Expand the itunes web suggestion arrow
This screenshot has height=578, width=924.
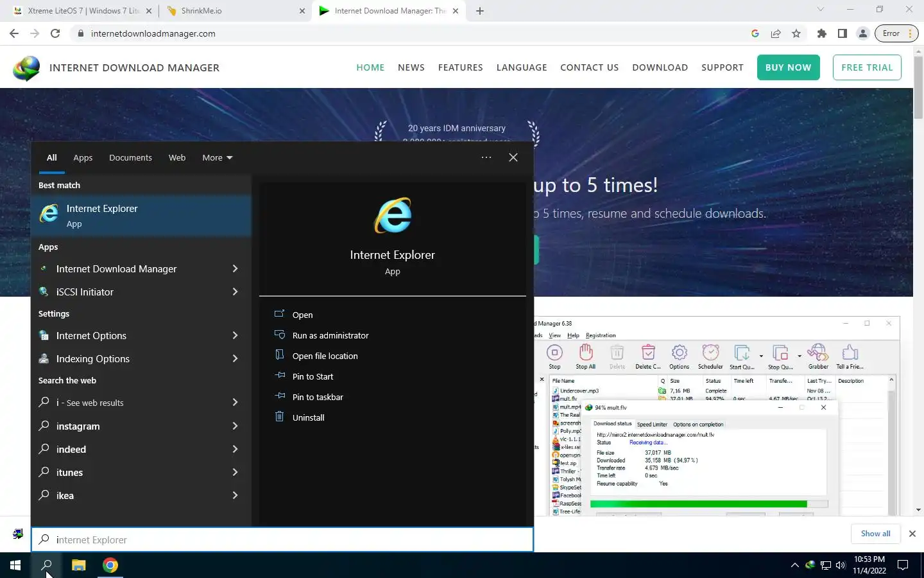point(235,472)
